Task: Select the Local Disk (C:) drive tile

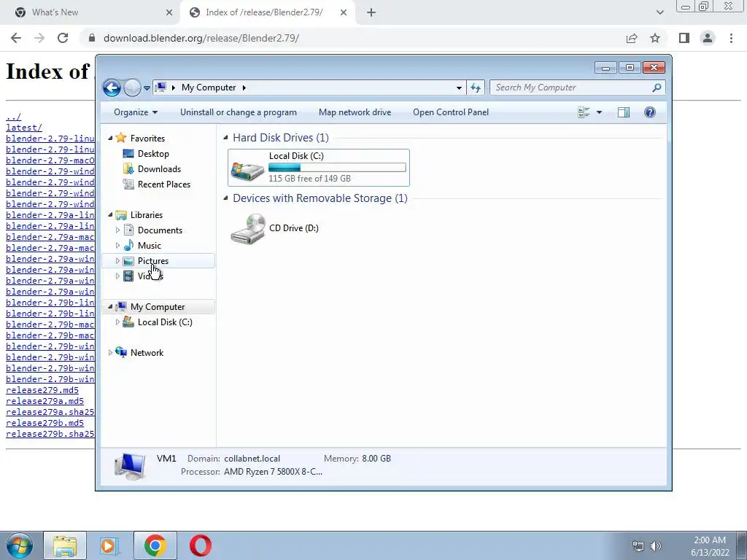Action: point(319,168)
